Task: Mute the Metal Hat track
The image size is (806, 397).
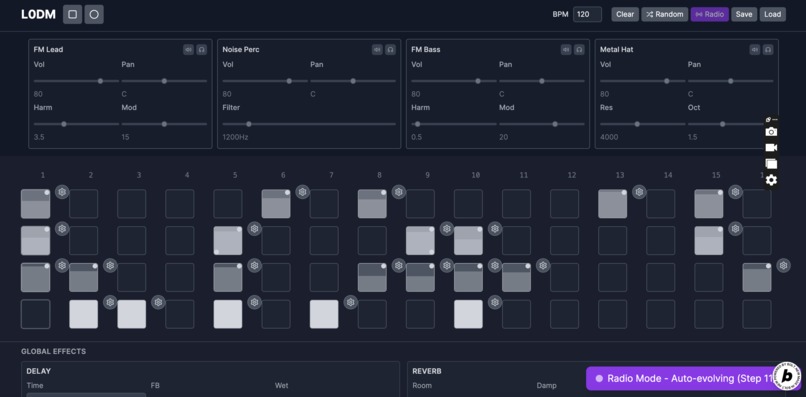Action: pyautogui.click(x=755, y=50)
